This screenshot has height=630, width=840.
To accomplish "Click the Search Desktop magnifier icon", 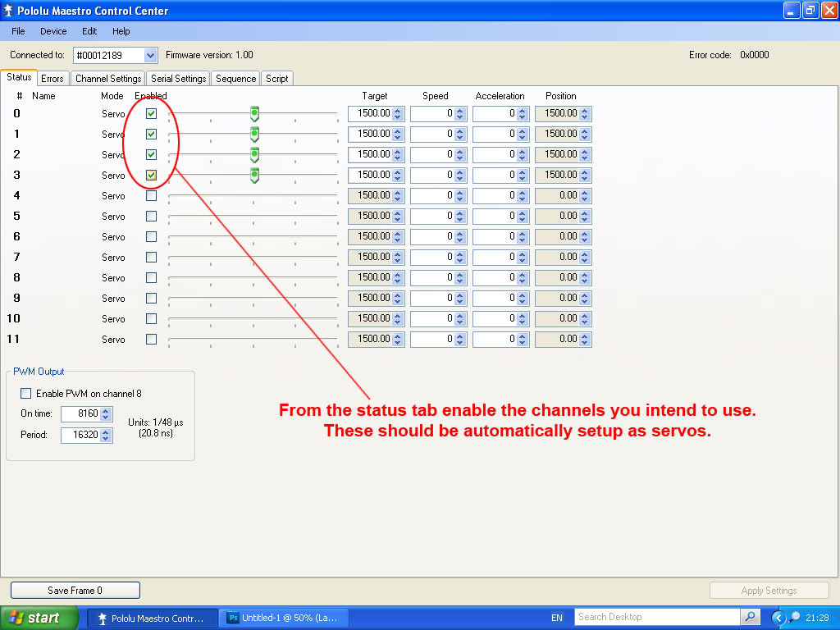I will click(751, 617).
